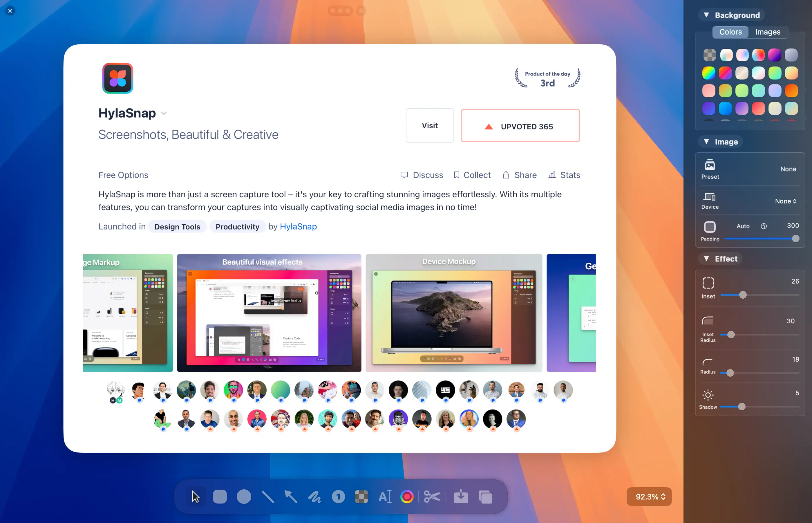Select the Colors tab
The width and height of the screenshot is (812, 523).
730,32
